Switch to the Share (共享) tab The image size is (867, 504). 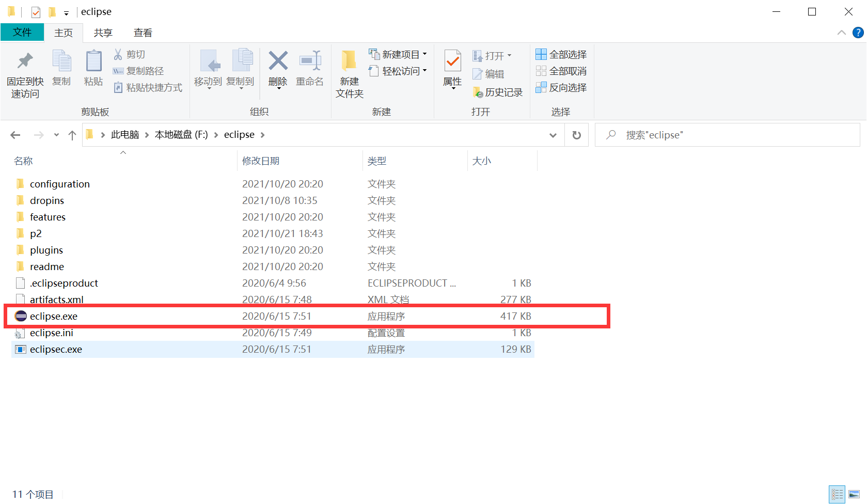(103, 33)
